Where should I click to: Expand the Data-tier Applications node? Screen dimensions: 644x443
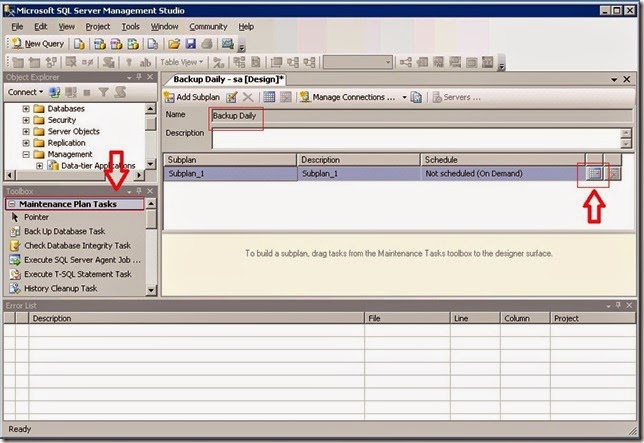pos(39,166)
